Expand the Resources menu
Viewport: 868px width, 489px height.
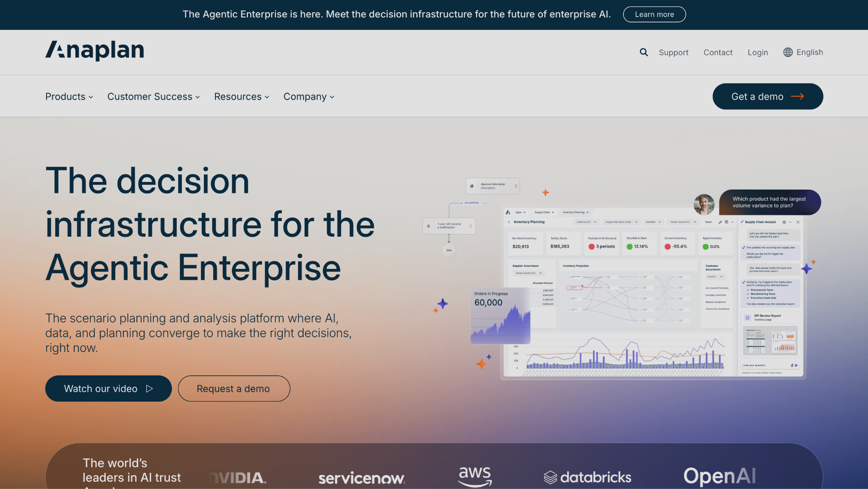click(x=242, y=97)
